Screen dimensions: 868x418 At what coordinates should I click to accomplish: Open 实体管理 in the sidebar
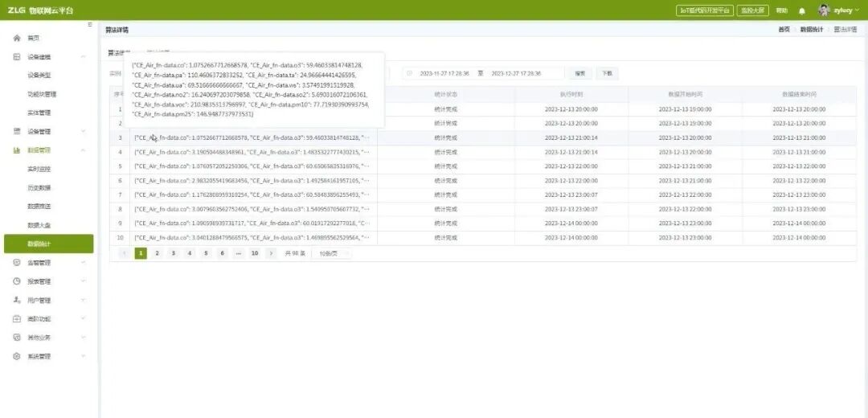[39, 113]
